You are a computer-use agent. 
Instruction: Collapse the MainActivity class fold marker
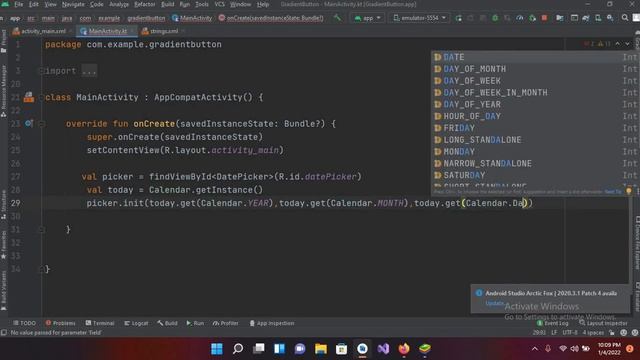click(41, 98)
